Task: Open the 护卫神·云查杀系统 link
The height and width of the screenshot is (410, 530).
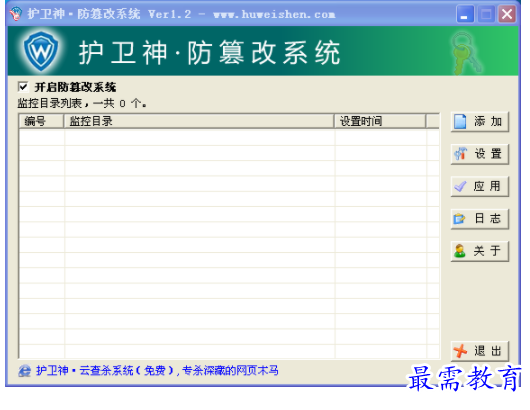Action: [x=157, y=370]
